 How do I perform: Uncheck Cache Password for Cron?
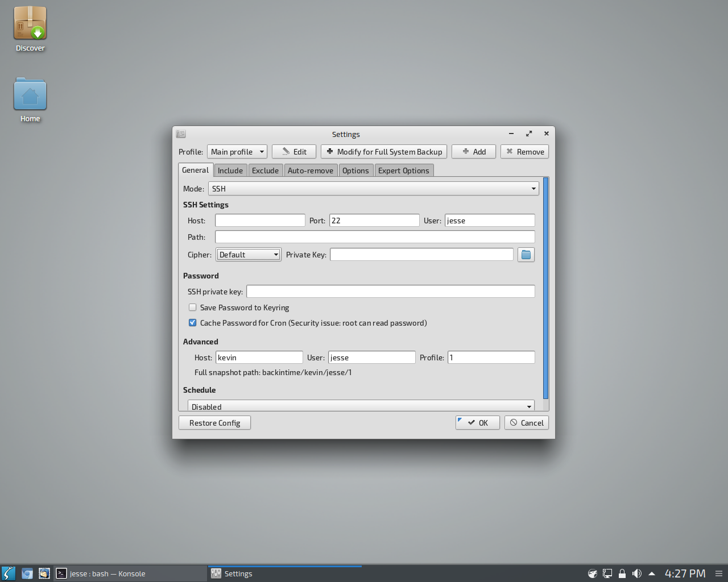(193, 323)
